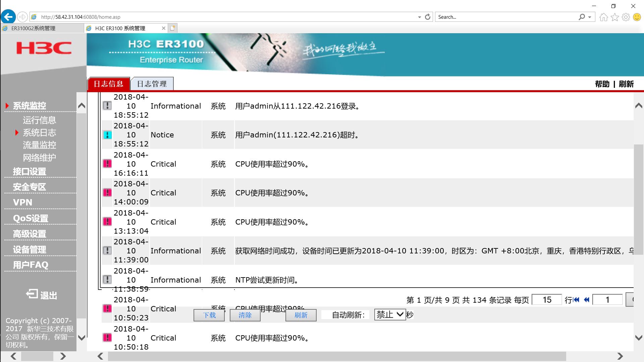
Task: Click the first-page navigation arrow icon
Action: pyautogui.click(x=577, y=300)
